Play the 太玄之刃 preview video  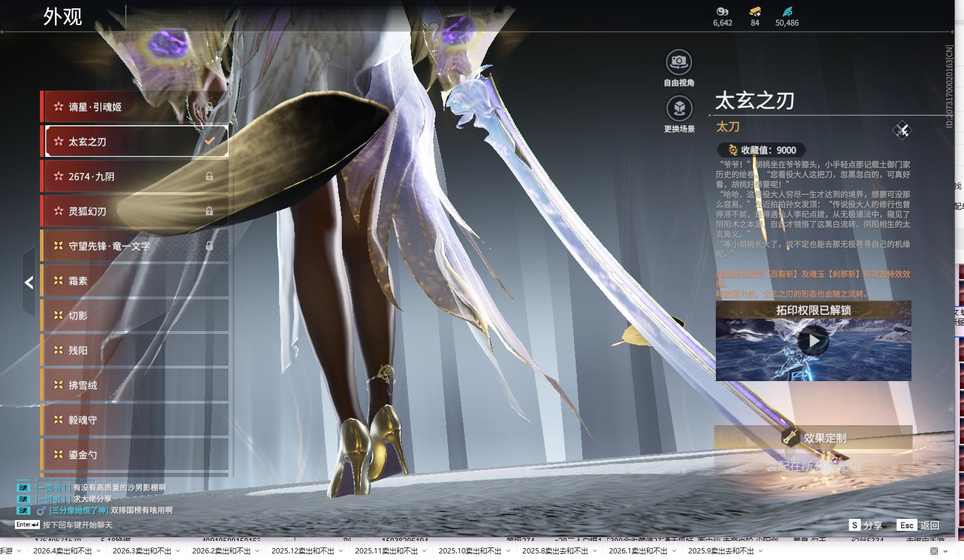[813, 341]
